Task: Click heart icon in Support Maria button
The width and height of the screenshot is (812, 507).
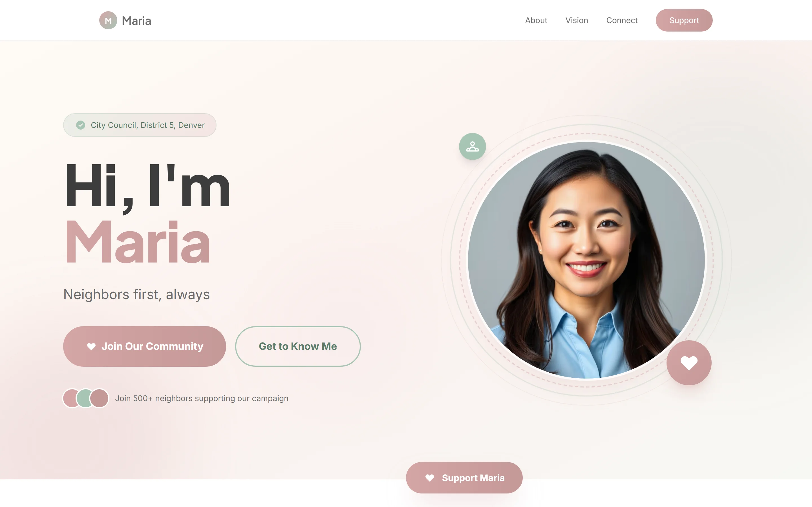Action: [x=429, y=478]
